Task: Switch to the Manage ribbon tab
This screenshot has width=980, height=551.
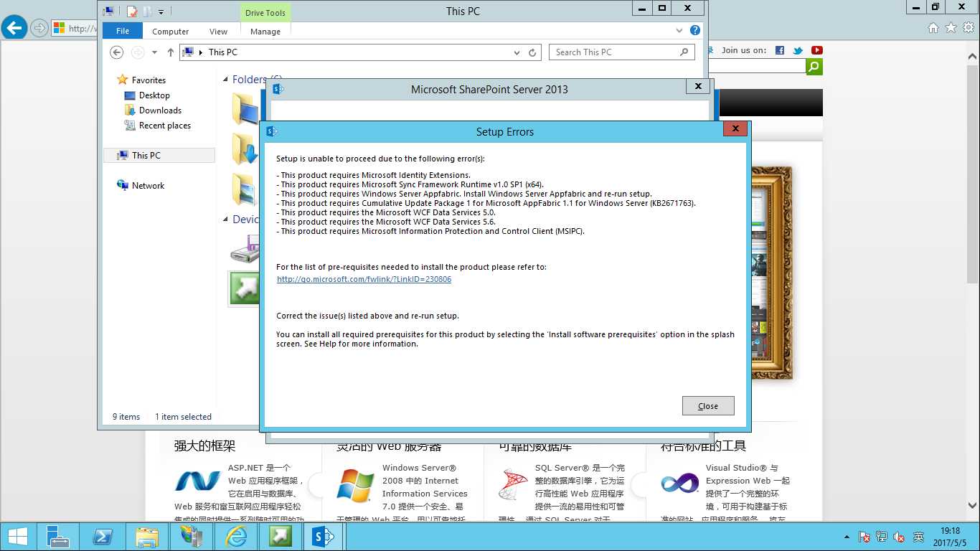Action: click(265, 32)
